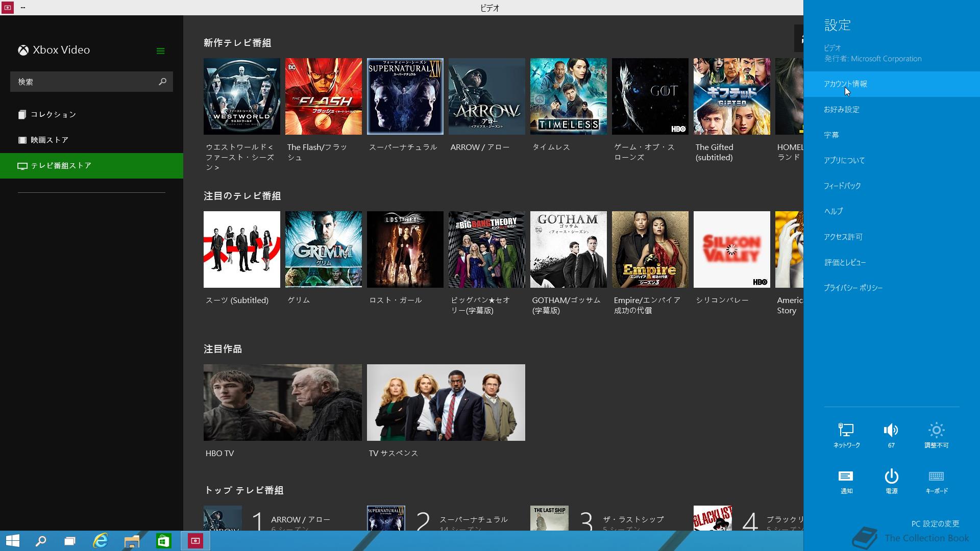The image size is (980, 551).
Task: Click the taskbar search magnifier icon
Action: (41, 541)
